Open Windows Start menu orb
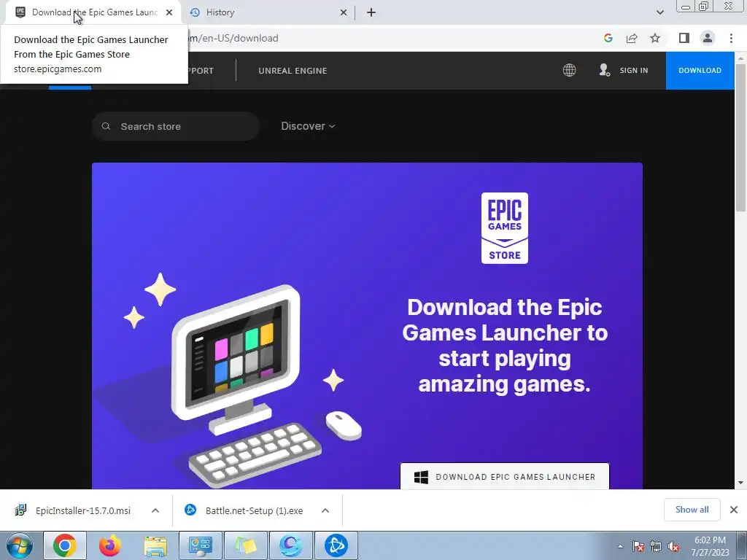This screenshot has width=747, height=560. 20,545
